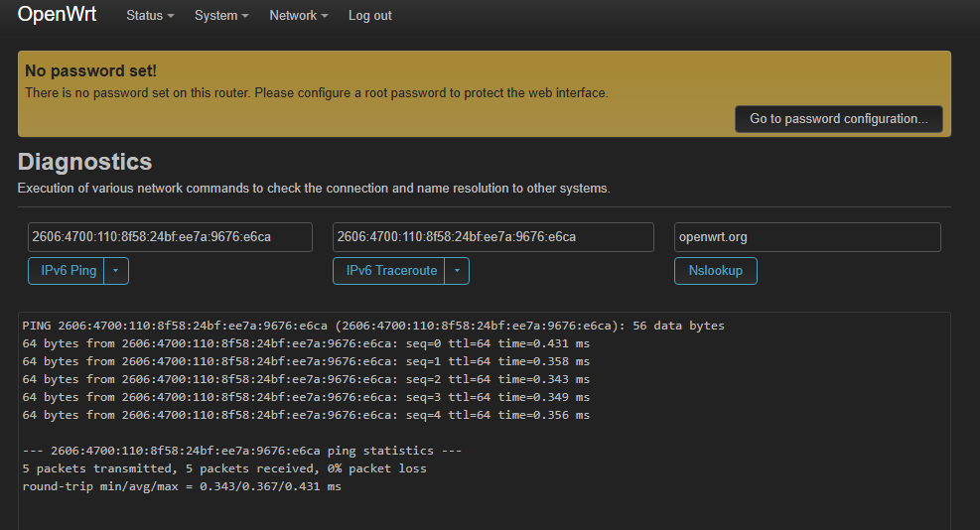Click the Diagnostics page heading
Viewport: 980px width, 530px height.
click(x=85, y=162)
